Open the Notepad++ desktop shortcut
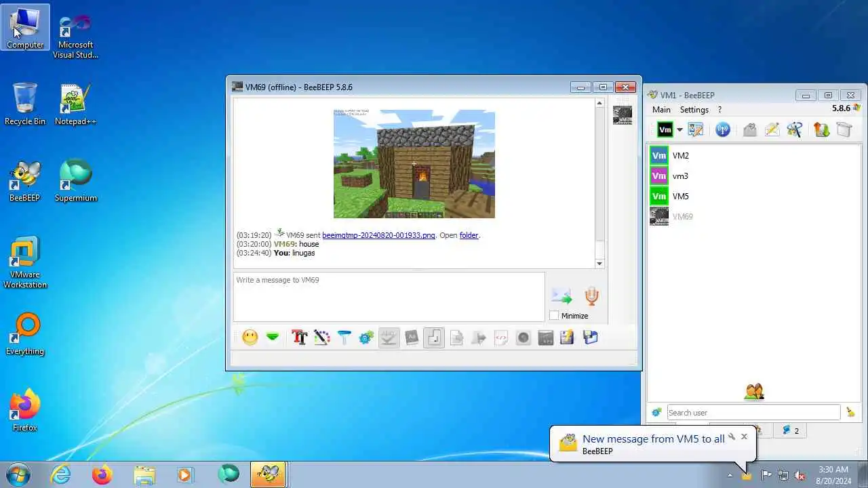 75,105
